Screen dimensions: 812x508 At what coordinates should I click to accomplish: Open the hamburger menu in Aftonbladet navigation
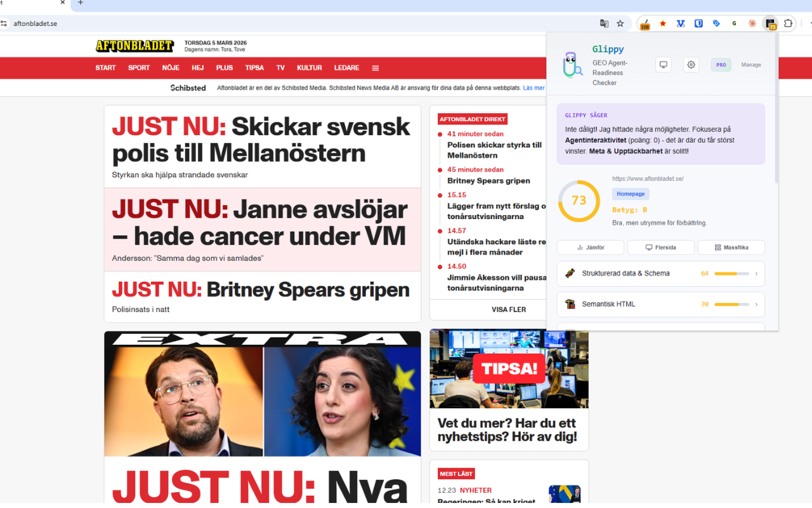tap(376, 68)
